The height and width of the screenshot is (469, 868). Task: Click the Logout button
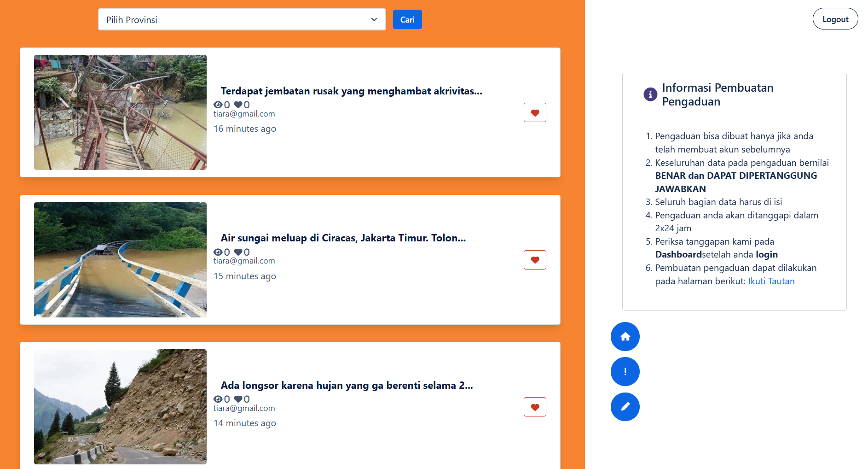click(835, 19)
